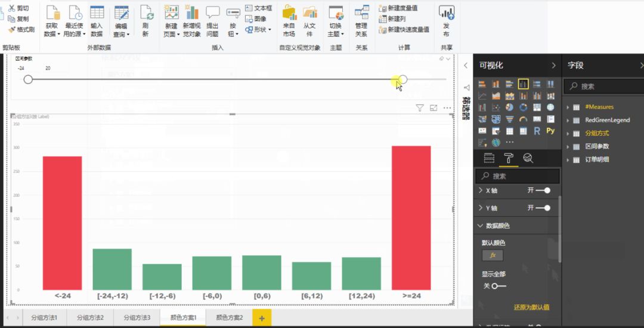
Task: Select the 颜色方案1 page tab
Action: click(184, 318)
